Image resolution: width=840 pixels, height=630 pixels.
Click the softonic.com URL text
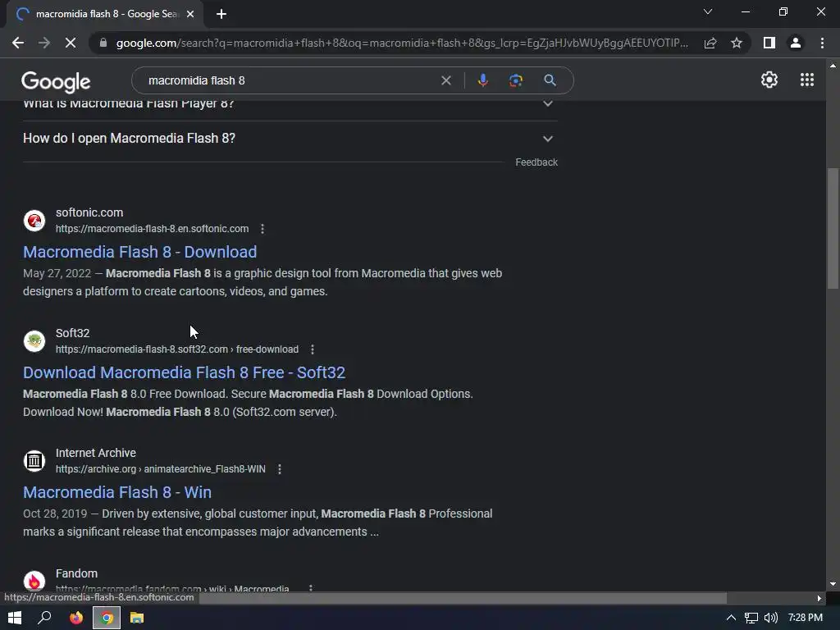(x=152, y=229)
